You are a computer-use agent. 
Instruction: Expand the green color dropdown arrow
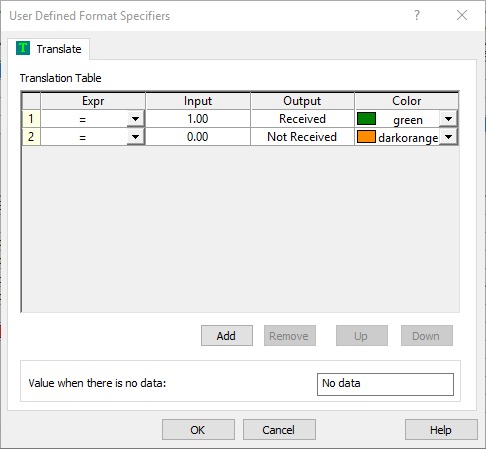pos(448,119)
